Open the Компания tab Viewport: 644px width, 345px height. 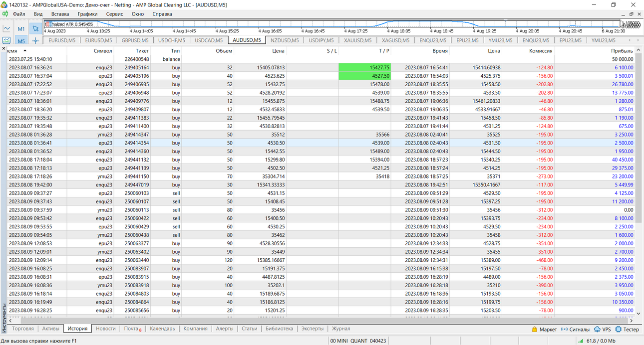195,329
